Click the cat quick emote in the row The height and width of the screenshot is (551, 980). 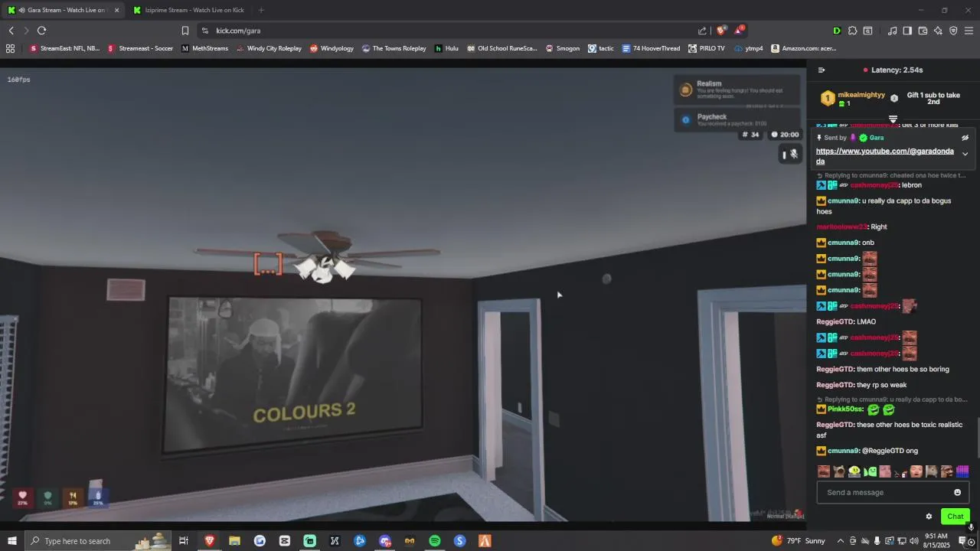[x=839, y=471]
